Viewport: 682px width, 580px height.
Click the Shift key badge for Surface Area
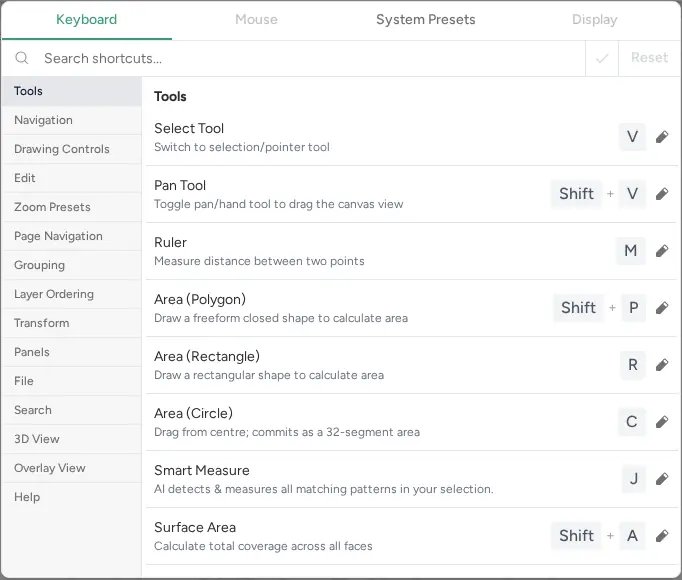(x=576, y=536)
